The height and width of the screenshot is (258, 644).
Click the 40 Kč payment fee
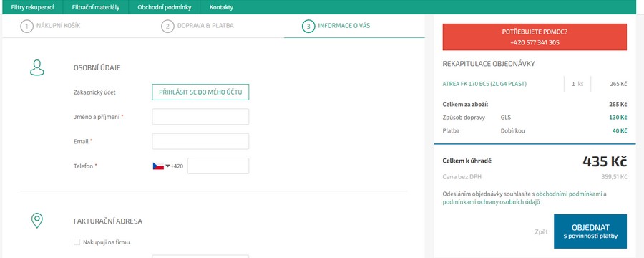pos(620,131)
